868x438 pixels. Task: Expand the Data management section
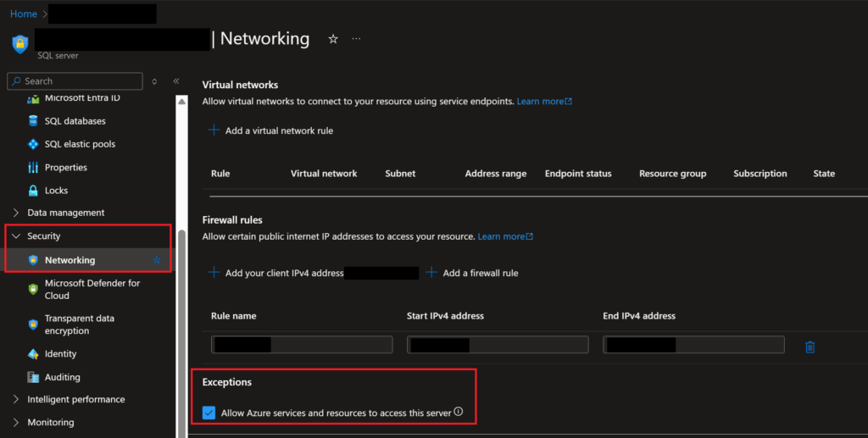point(15,213)
